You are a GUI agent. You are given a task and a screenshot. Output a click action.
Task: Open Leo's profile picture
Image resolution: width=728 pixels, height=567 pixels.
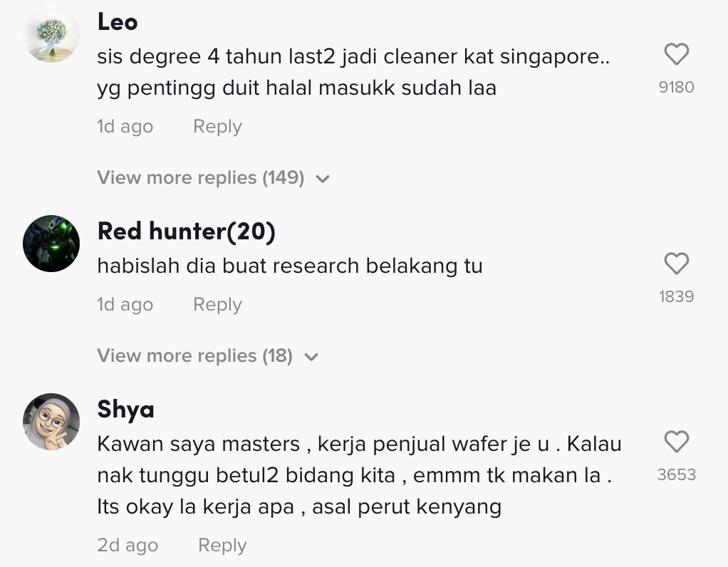[51, 34]
